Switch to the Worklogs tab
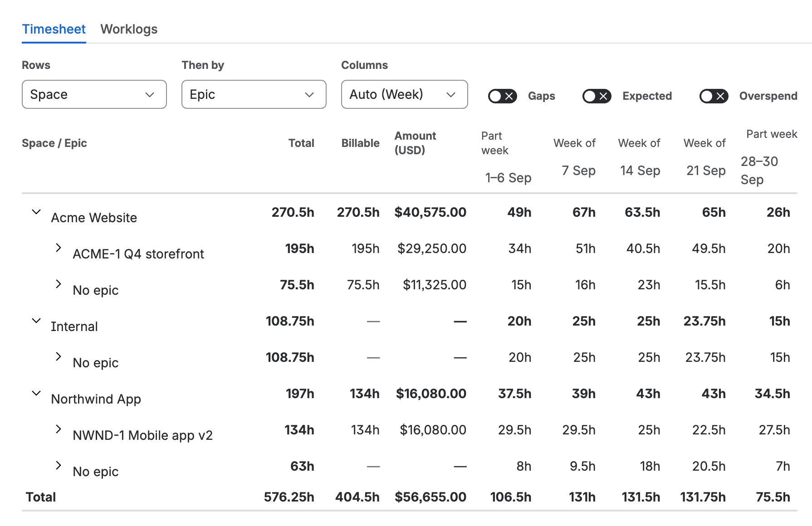The height and width of the screenshot is (526, 812). pyautogui.click(x=129, y=29)
